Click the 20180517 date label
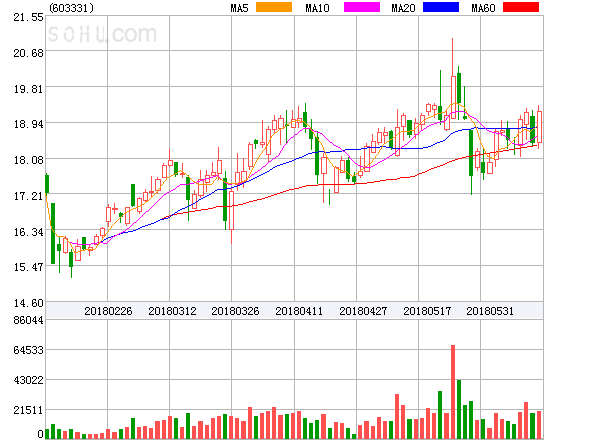This screenshot has height=440, width=600. (427, 311)
